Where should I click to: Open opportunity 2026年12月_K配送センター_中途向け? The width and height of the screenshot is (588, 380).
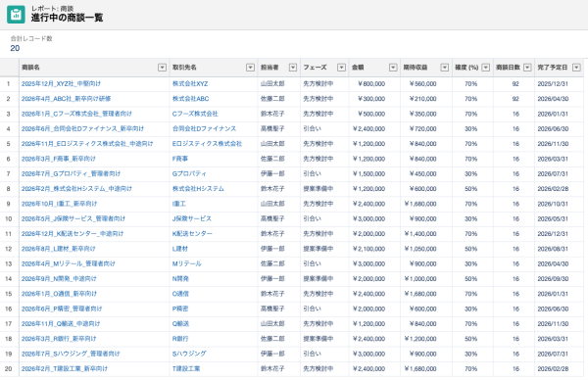click(x=73, y=234)
